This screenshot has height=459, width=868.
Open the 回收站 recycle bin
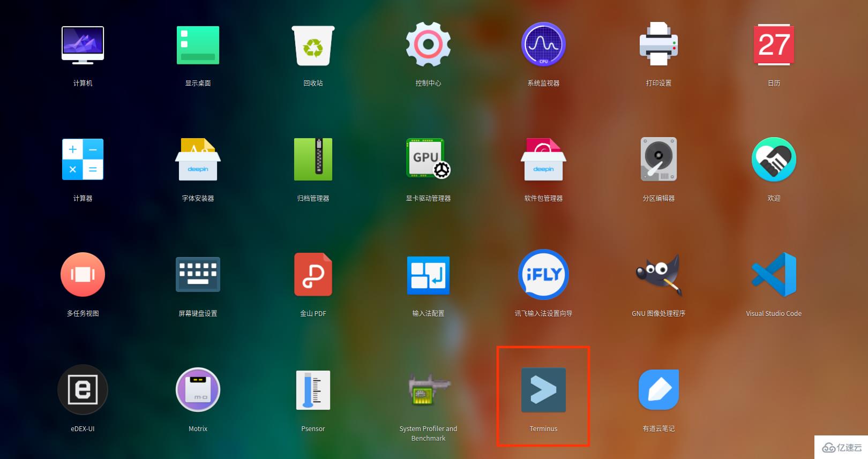313,46
